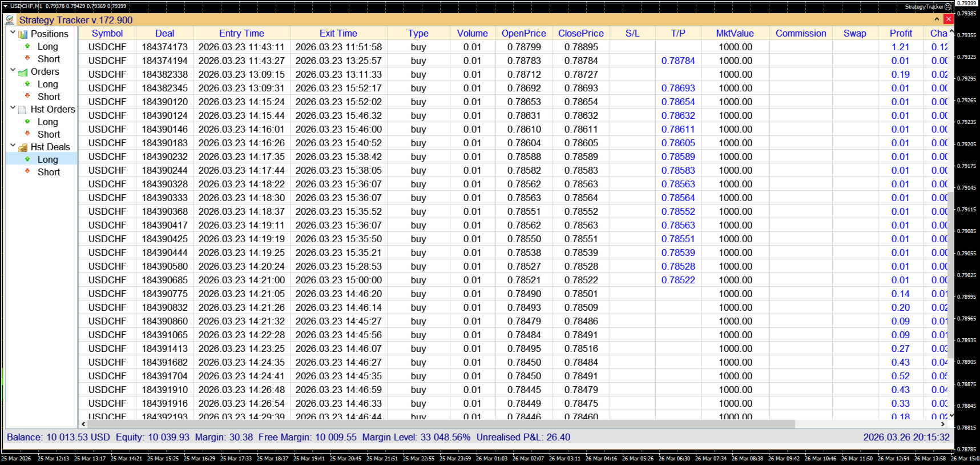980x465 pixels.
Task: Click the Hst Deals coins icon
Action: pyautogui.click(x=23, y=147)
